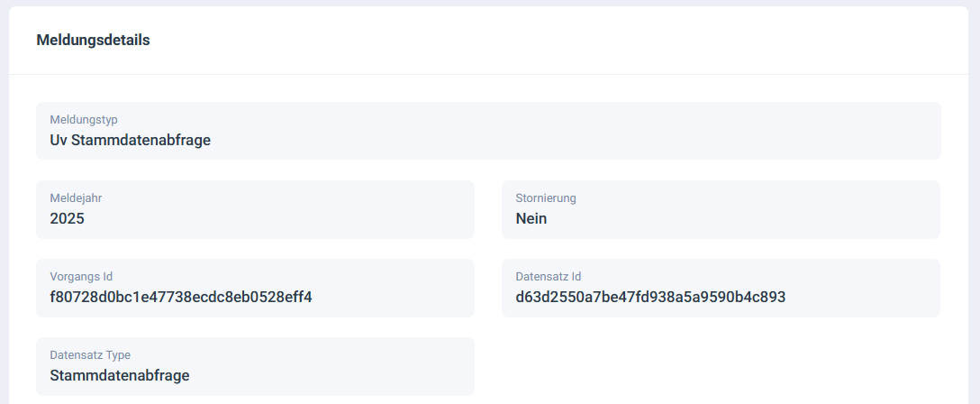Select the Stammdatenabfrage value under Datensatz Type
Image resolution: width=980 pixels, height=404 pixels.
pos(120,375)
